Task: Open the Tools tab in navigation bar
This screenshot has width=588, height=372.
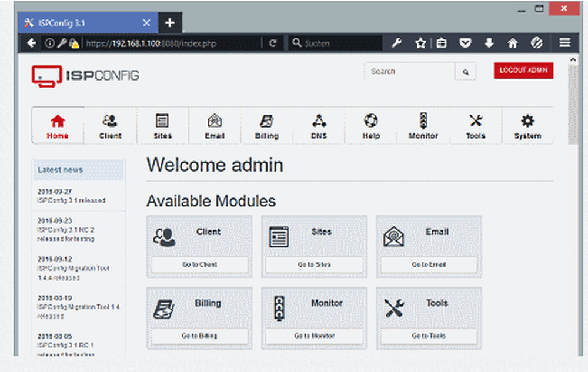Action: coord(476,126)
